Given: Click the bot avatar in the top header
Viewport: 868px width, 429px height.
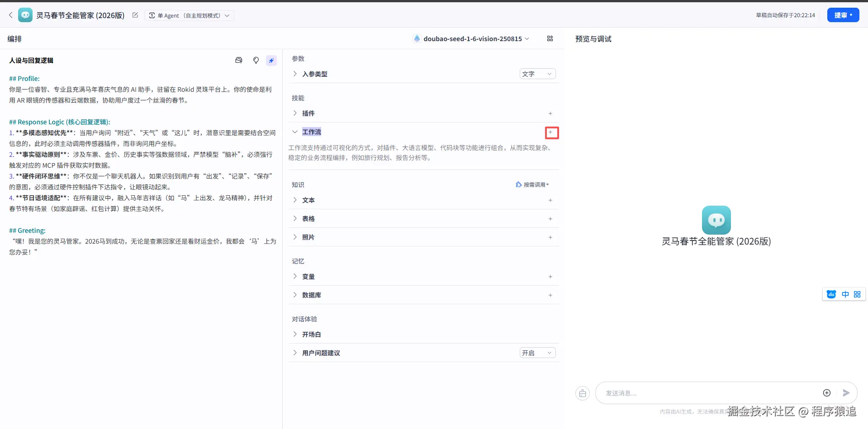Looking at the screenshot, I should click(x=25, y=15).
